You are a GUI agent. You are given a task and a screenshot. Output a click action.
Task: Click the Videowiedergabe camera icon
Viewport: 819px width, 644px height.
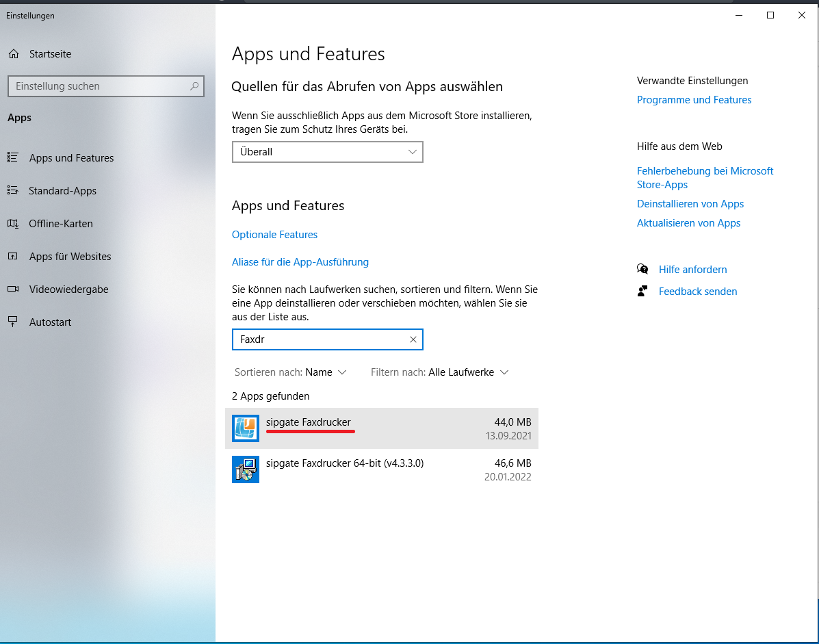click(13, 289)
